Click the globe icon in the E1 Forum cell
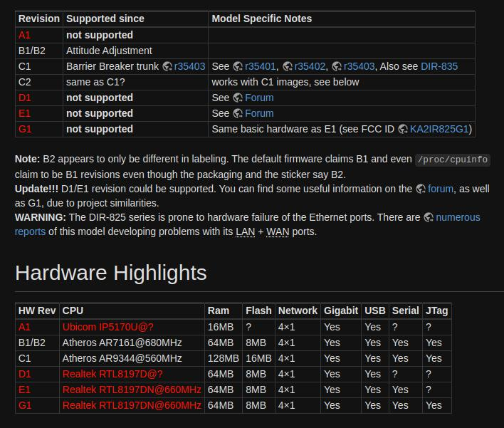 coord(238,113)
